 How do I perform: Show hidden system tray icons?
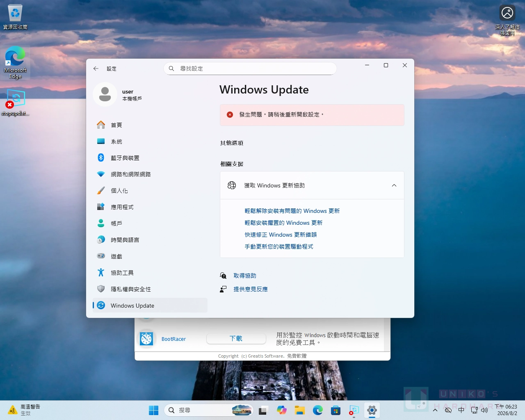(435, 410)
